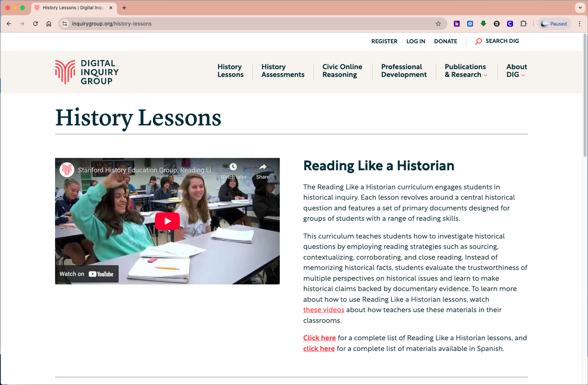Screen dimensions: 588x385
Task: Open the dark circular extension icon
Action: tap(497, 24)
